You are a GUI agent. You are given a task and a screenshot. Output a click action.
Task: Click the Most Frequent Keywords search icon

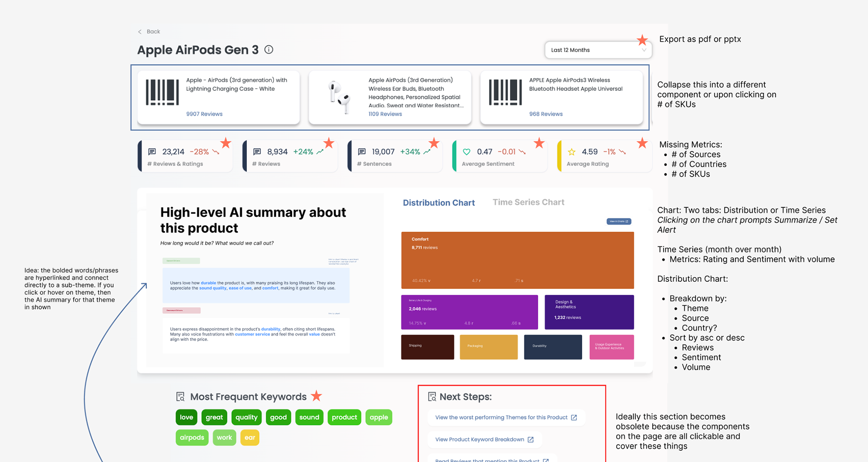click(x=180, y=397)
